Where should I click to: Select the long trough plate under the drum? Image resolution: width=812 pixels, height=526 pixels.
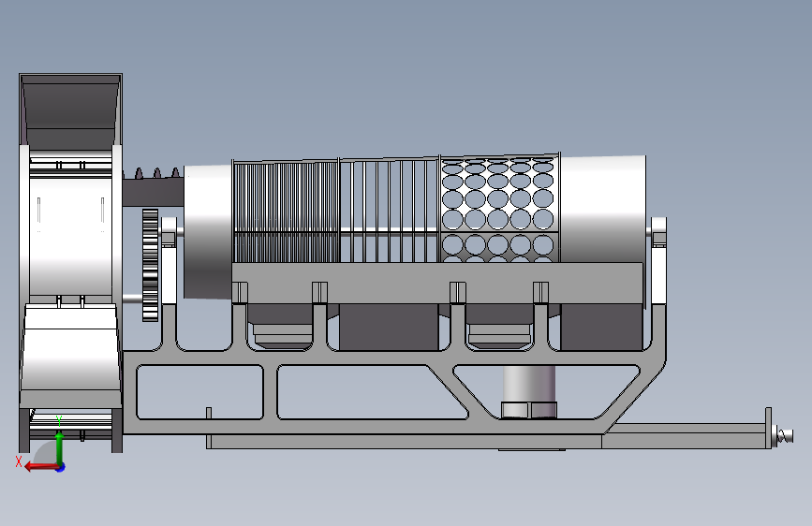[437, 283]
